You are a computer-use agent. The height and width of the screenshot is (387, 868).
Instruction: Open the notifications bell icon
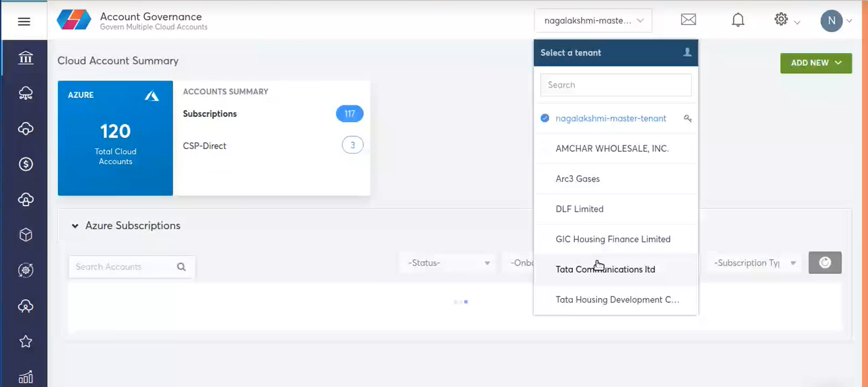738,20
